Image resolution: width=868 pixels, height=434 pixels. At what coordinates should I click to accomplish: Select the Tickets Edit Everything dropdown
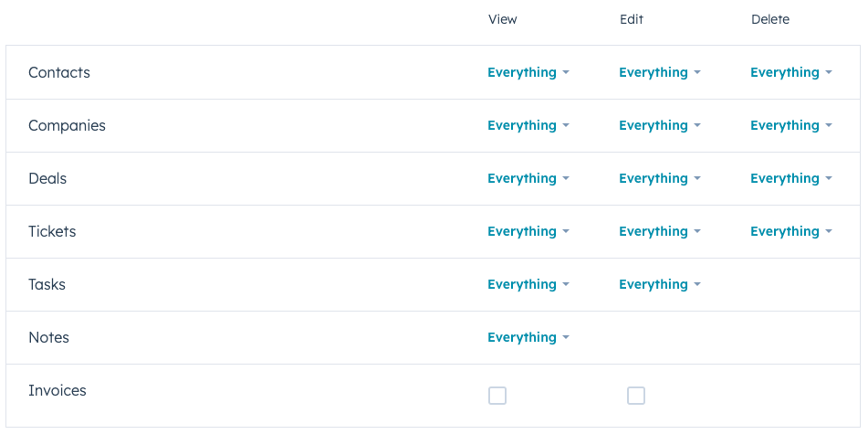point(660,231)
